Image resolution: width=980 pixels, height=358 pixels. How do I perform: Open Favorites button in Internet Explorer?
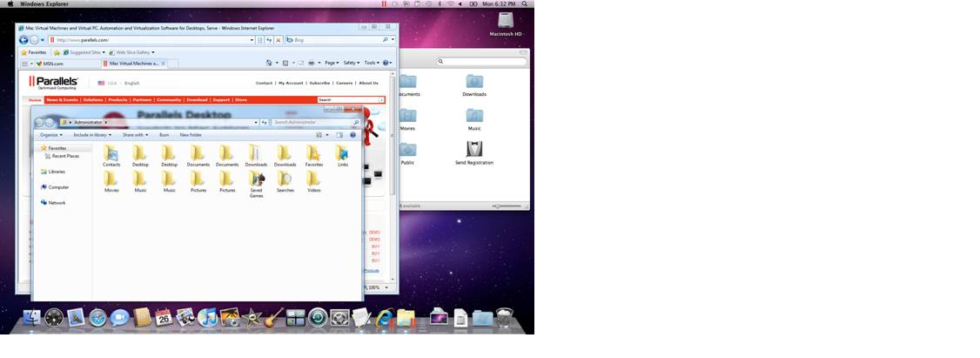click(x=34, y=52)
